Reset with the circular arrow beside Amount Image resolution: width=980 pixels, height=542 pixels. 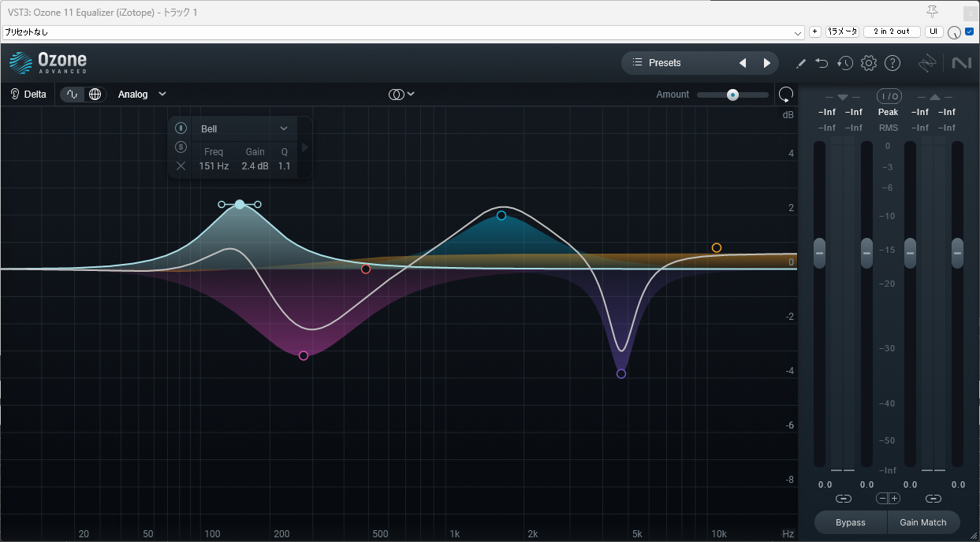786,95
